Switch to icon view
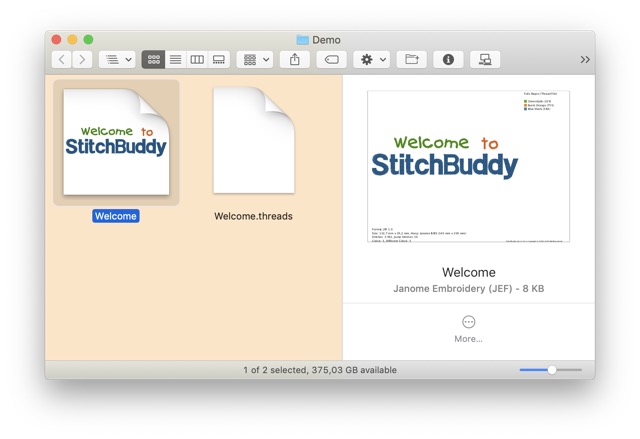Image resolution: width=640 pixels, height=439 pixels. (x=153, y=60)
